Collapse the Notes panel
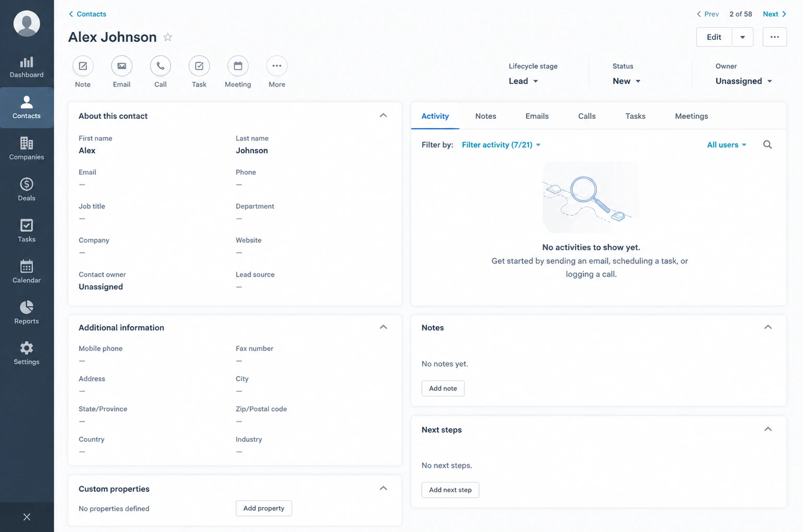This screenshot has width=803, height=532. (x=768, y=327)
